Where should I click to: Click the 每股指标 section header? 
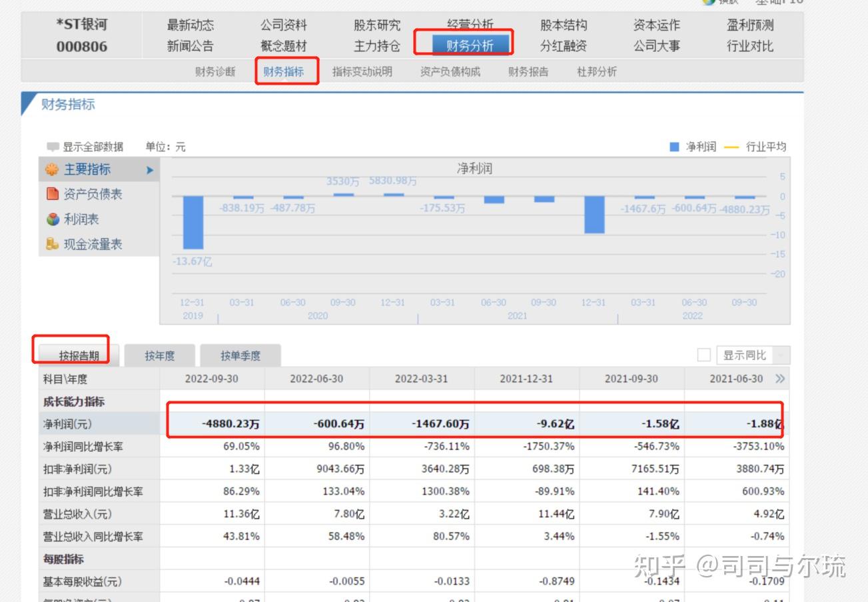63,559
